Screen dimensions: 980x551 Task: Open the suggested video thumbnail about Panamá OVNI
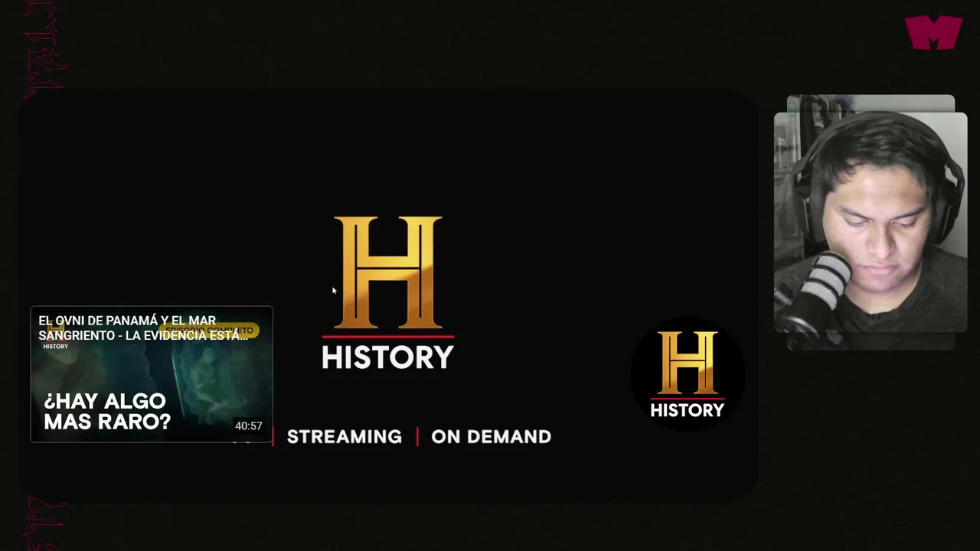click(x=152, y=374)
